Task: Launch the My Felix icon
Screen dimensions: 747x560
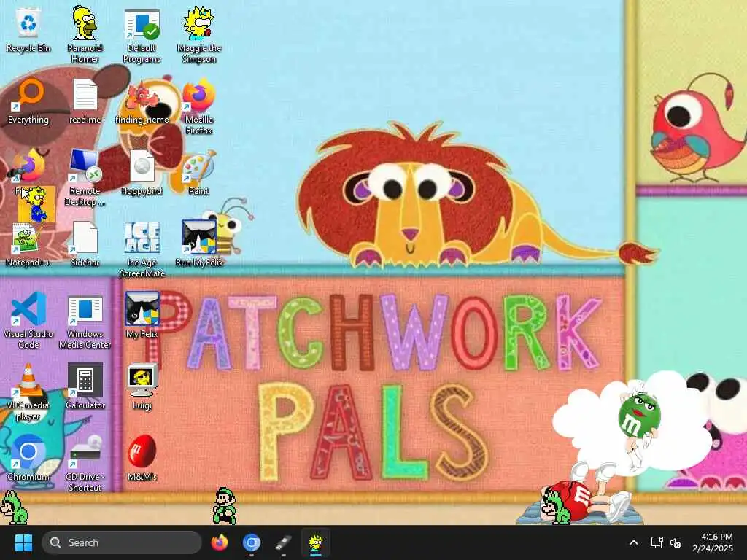Action: click(142, 315)
